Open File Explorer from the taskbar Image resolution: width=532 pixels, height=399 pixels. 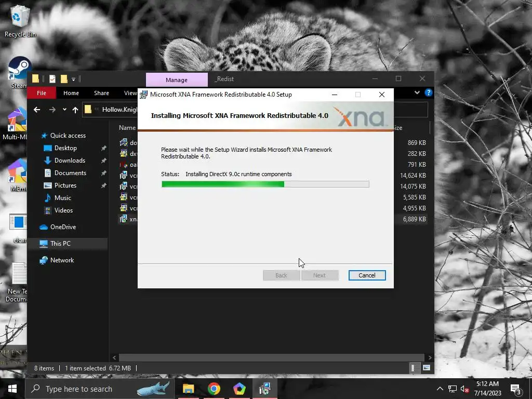click(x=188, y=389)
